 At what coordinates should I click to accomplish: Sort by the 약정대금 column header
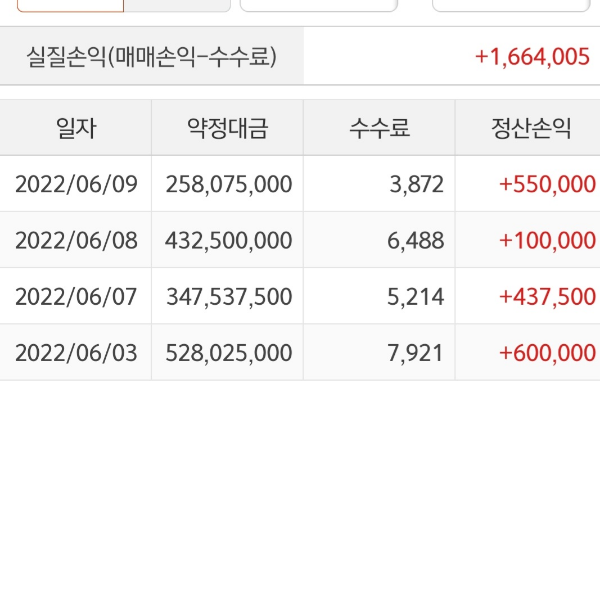click(227, 128)
